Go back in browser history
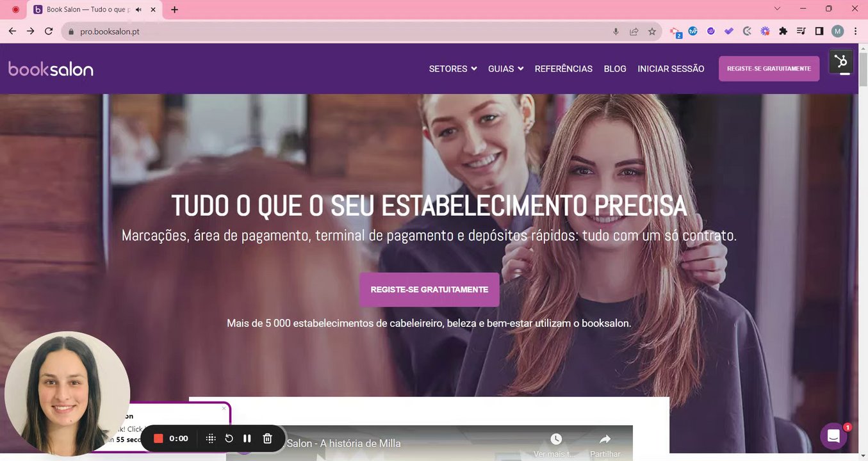The image size is (868, 461). tap(12, 31)
